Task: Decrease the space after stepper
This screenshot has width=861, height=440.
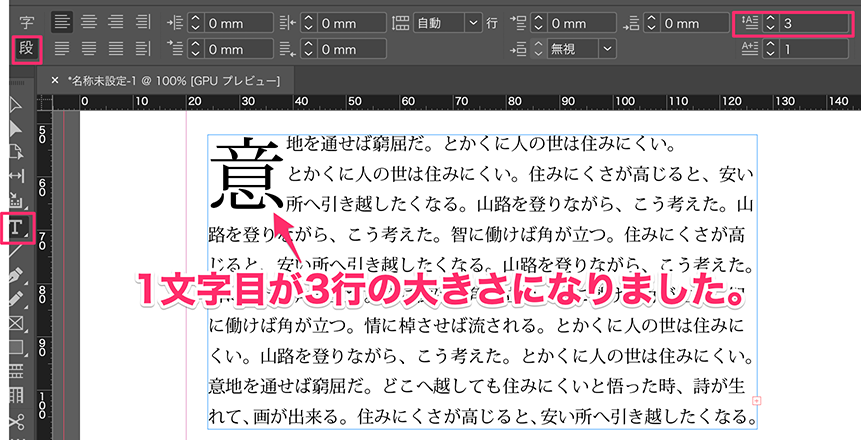Action: click(652, 27)
